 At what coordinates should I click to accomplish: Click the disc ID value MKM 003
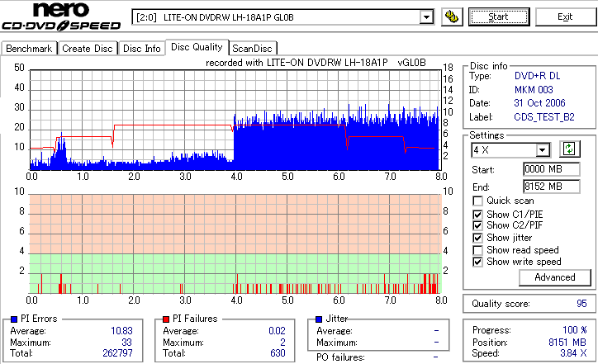[x=534, y=90]
